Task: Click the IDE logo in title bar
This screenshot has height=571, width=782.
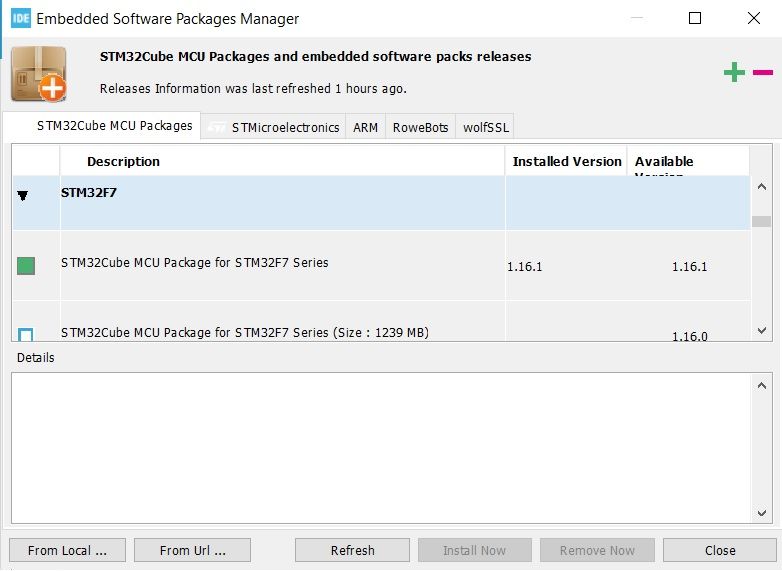Action: click(20, 18)
